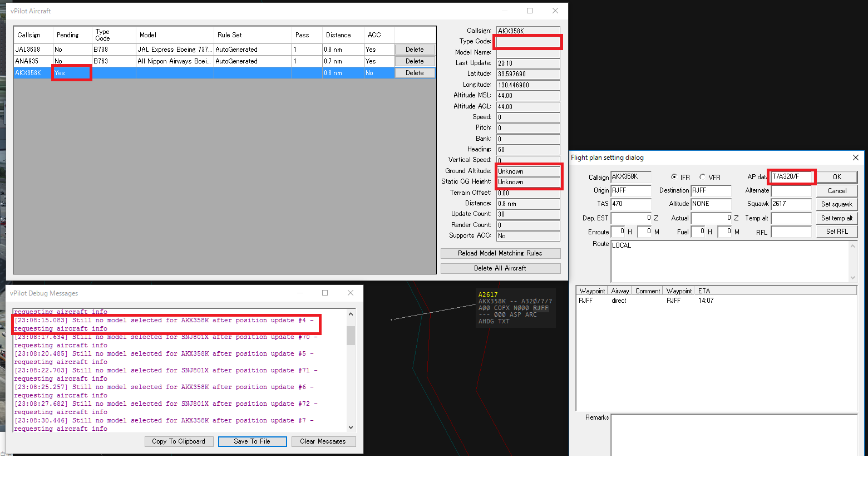Sort by Pending column header
Screen dimensions: 868x487
[x=72, y=35]
